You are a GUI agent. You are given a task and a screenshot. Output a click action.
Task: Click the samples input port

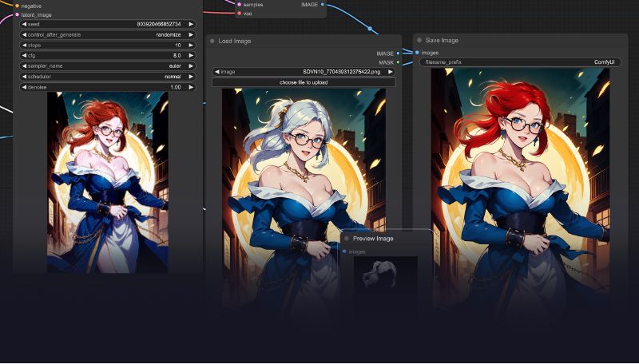pyautogui.click(x=239, y=5)
